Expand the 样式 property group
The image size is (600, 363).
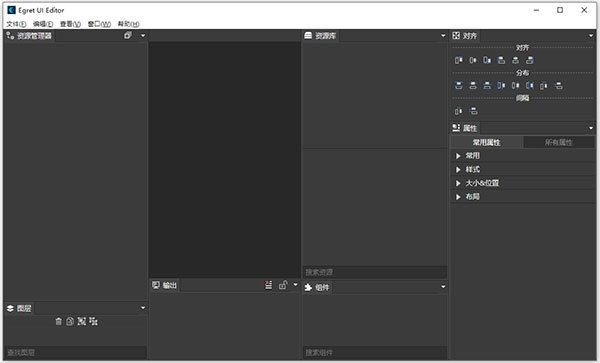[458, 169]
